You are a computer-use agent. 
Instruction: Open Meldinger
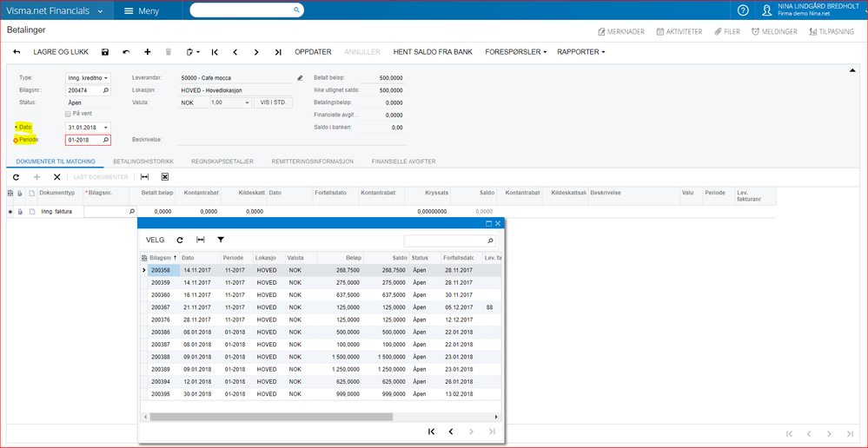(x=774, y=31)
